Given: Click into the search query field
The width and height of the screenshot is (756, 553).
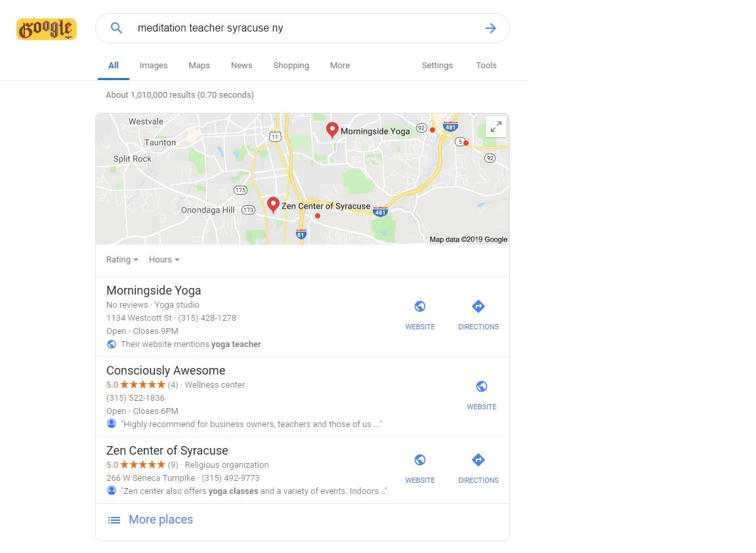Looking at the screenshot, I should pos(304,28).
